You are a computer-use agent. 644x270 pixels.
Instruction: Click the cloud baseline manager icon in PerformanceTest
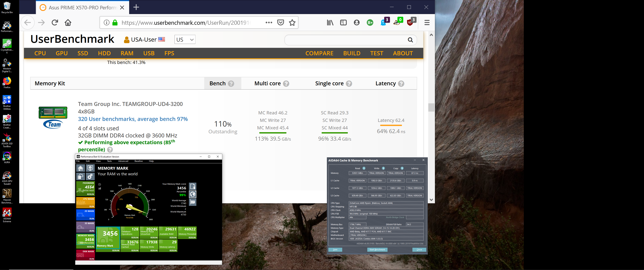click(80, 177)
